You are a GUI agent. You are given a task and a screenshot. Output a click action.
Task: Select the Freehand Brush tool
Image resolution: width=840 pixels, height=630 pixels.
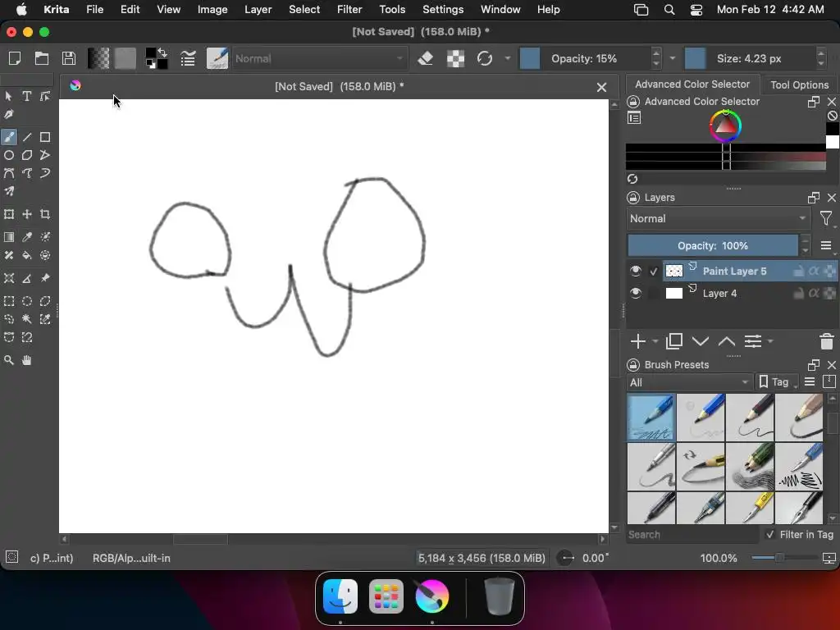point(9,137)
